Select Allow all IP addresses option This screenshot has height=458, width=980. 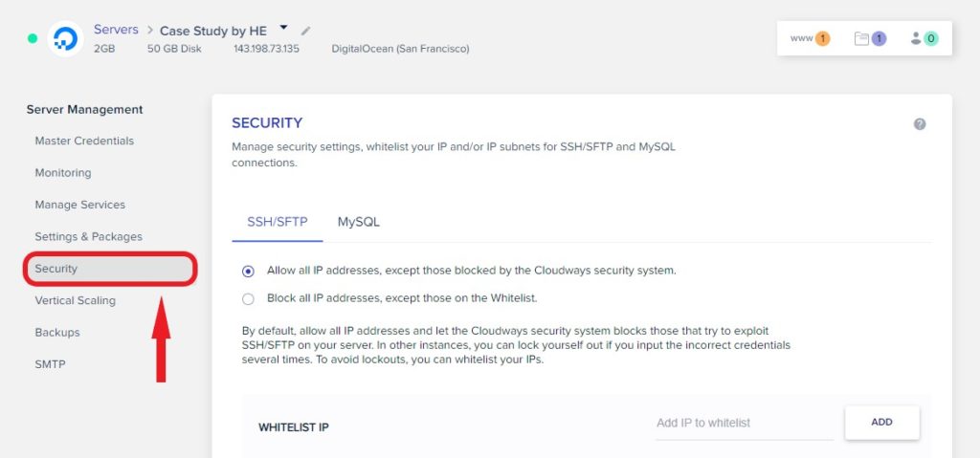pos(248,272)
